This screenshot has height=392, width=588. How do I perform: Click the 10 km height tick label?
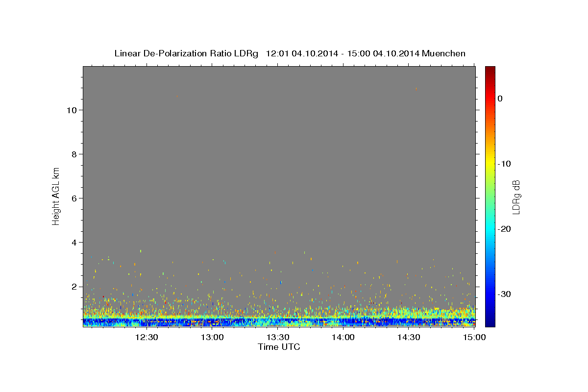pos(71,110)
